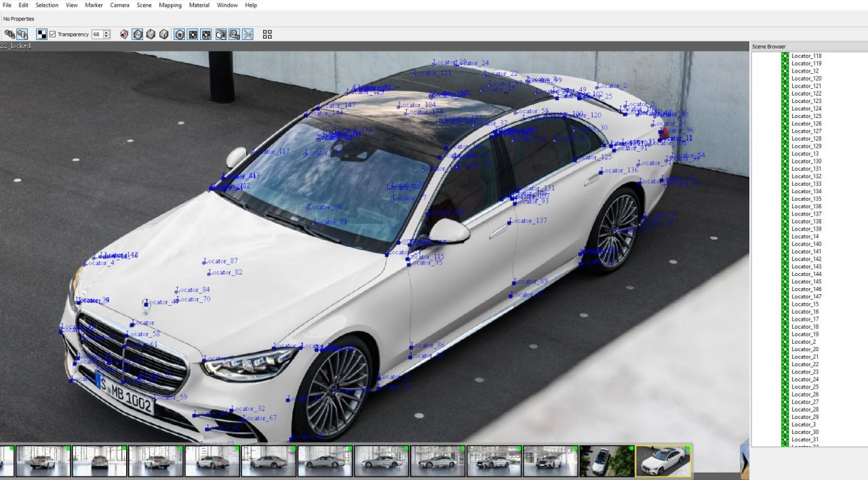Select Locator_118 in the Scene Browser

pyautogui.click(x=806, y=56)
